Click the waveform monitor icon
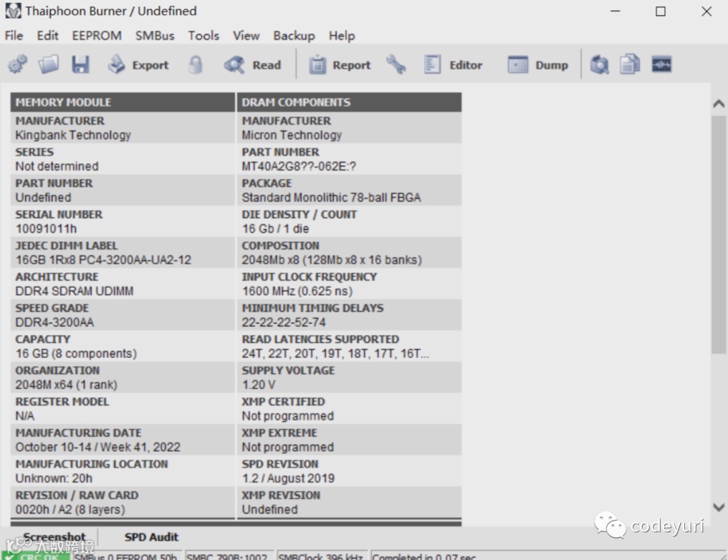The image size is (728, 560). [662, 65]
